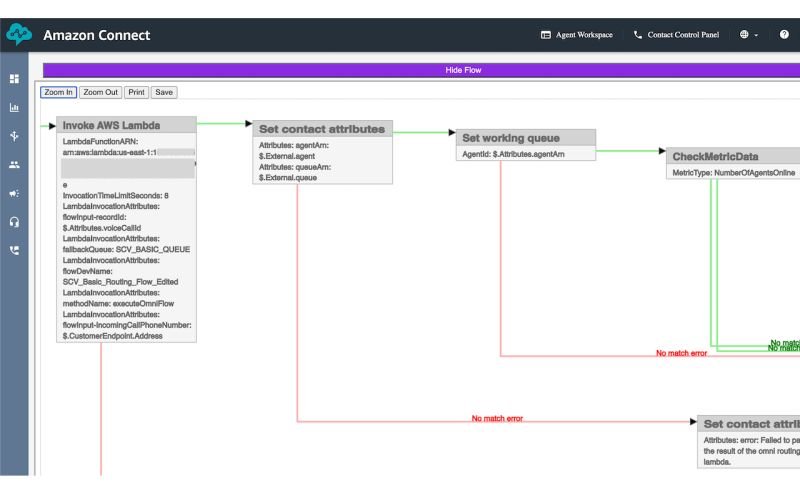
Task: Open Agent Workspace link
Action: 584,35
